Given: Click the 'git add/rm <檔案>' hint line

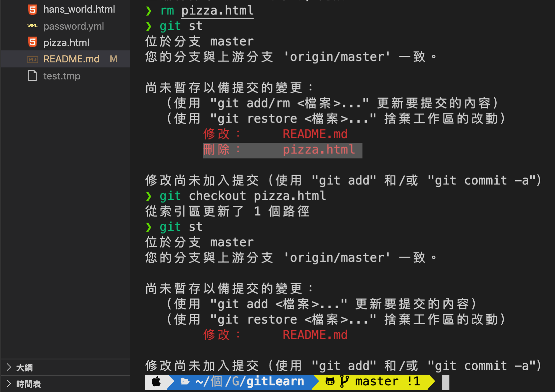Looking at the screenshot, I should coord(332,103).
